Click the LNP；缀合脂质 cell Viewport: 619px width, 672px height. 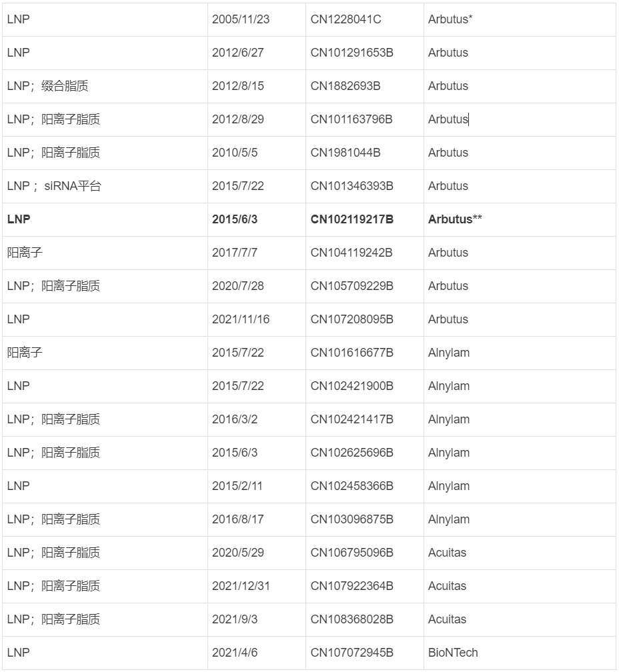tap(47, 86)
